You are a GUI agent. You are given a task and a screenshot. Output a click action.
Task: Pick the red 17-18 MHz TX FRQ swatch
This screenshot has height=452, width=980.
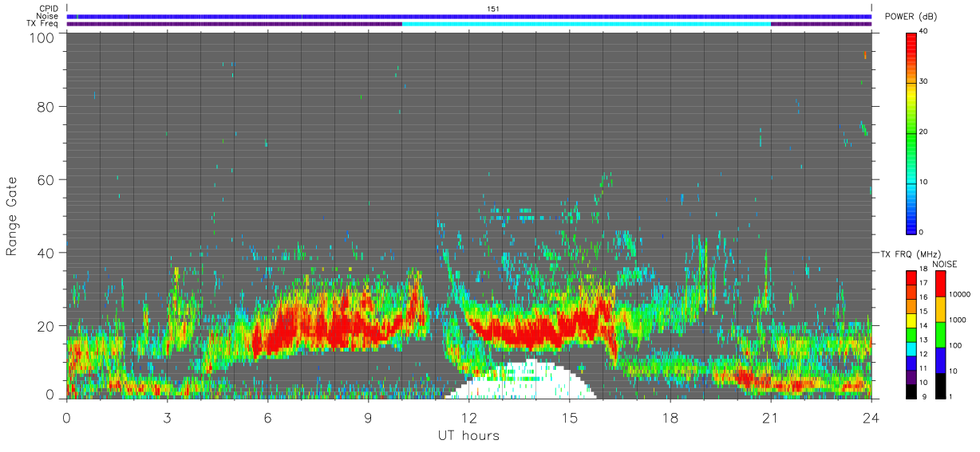pyautogui.click(x=912, y=278)
